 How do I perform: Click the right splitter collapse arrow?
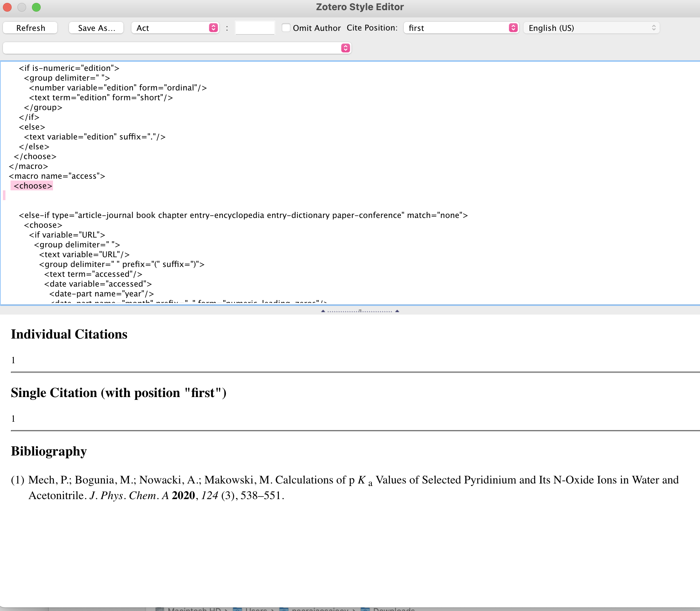tap(397, 311)
